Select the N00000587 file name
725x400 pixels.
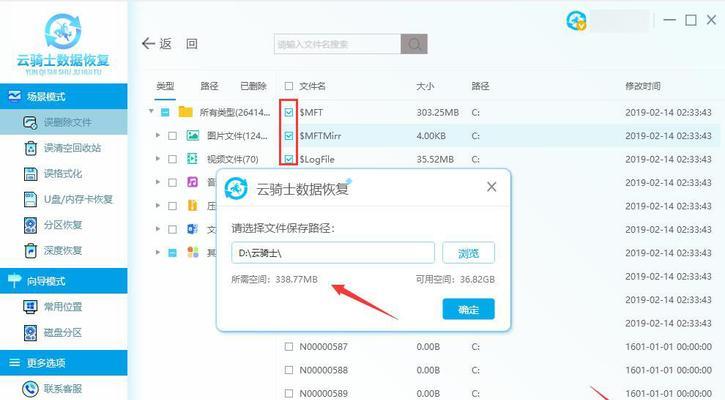click(x=323, y=347)
